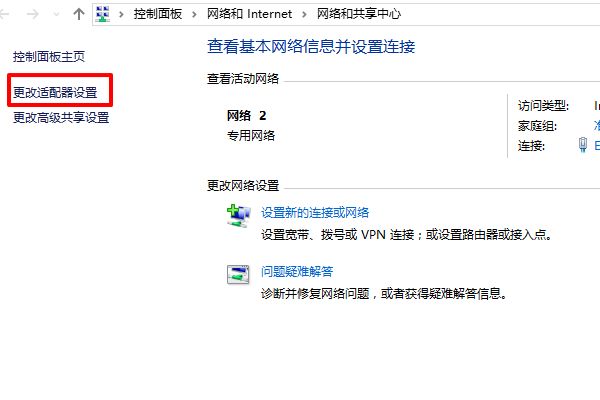Open 更改高级共享设置 link

(x=61, y=118)
